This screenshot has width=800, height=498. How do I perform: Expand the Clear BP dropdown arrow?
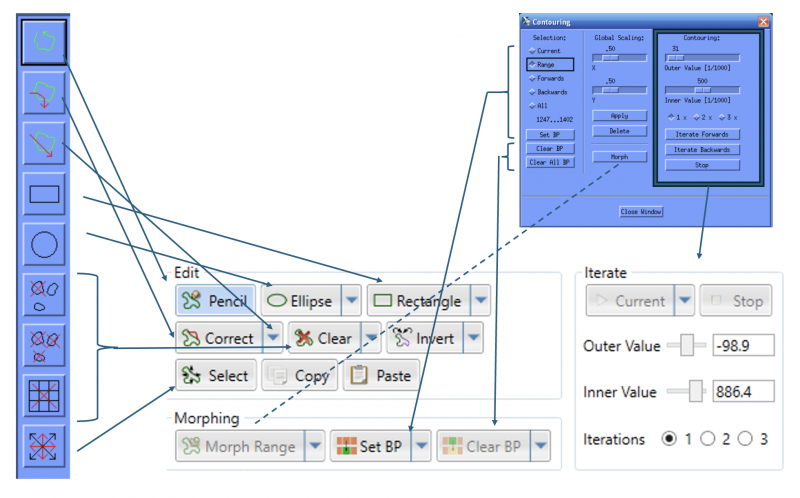541,446
